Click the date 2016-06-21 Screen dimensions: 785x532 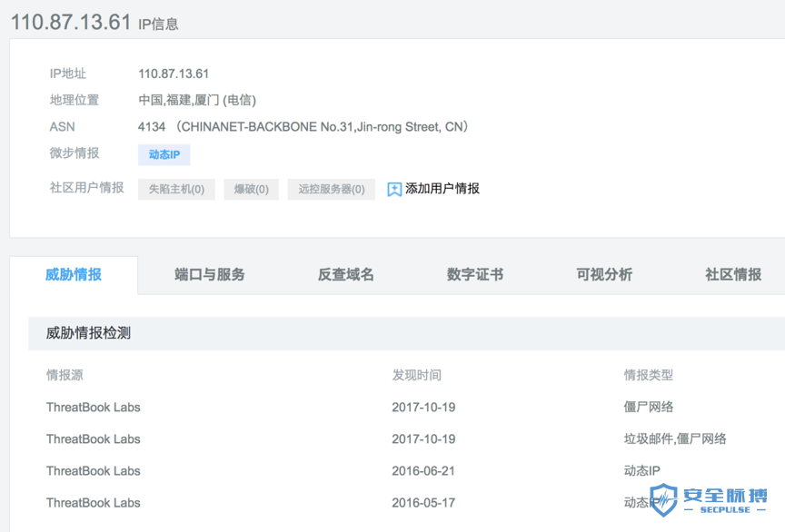tap(423, 471)
